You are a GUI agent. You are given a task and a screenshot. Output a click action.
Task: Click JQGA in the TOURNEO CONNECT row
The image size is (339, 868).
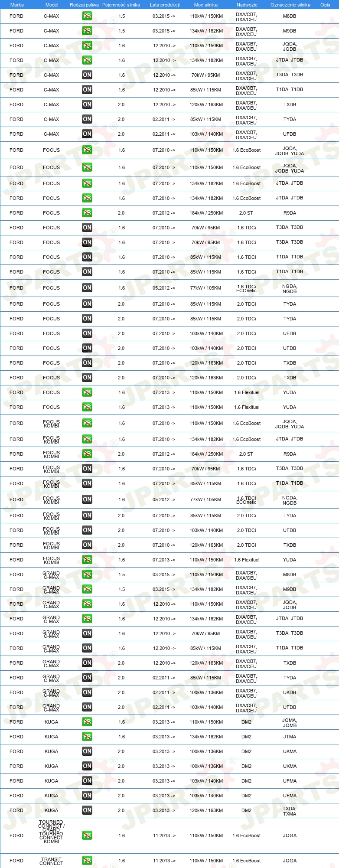point(290,835)
